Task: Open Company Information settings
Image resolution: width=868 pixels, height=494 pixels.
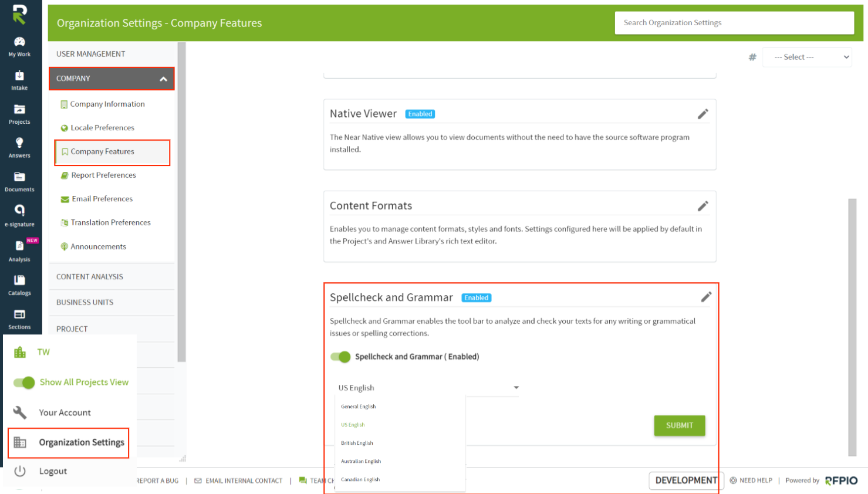Action: (107, 104)
